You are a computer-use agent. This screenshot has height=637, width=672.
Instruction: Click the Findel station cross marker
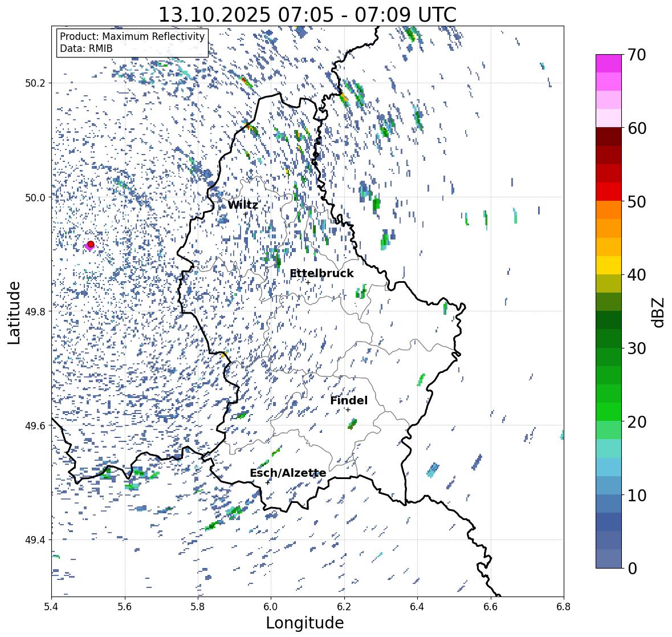[348, 410]
